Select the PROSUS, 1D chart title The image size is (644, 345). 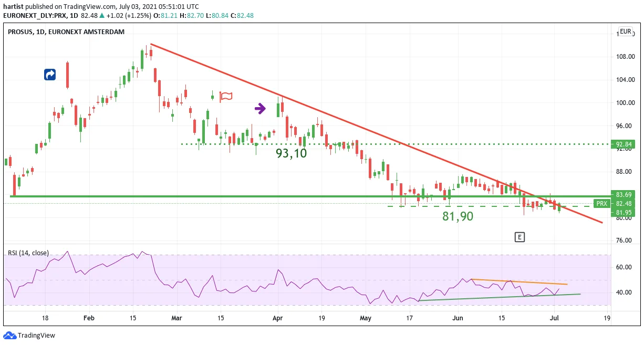click(x=66, y=32)
